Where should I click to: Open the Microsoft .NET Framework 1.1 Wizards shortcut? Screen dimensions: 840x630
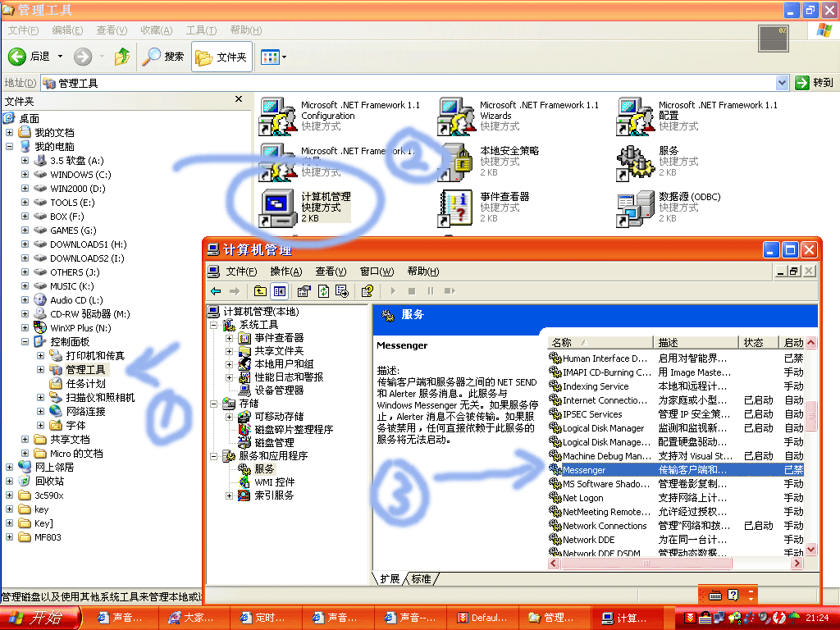click(x=456, y=116)
